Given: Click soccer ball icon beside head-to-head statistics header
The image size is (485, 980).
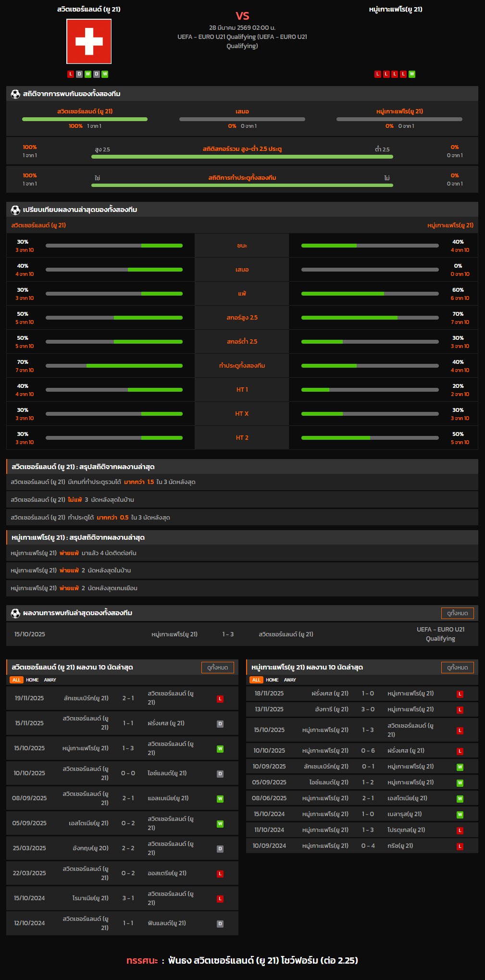Looking at the screenshot, I should coord(15,94).
